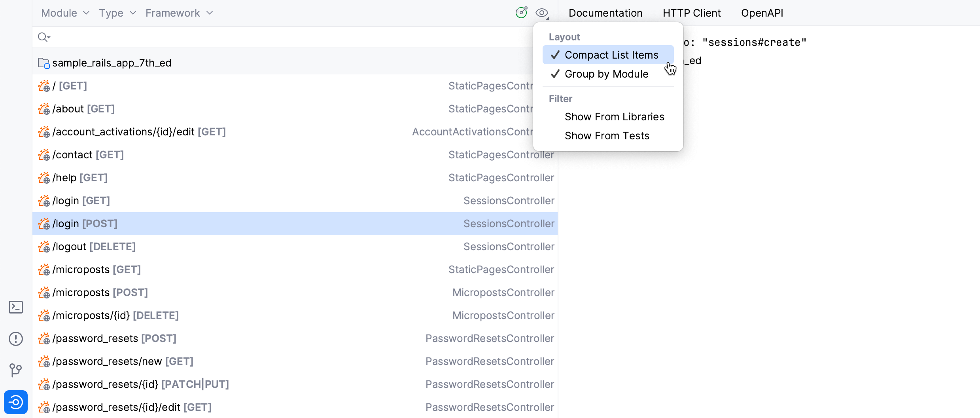This screenshot has width=980, height=418.
Task: Open the Terminal tool window
Action: click(15, 307)
